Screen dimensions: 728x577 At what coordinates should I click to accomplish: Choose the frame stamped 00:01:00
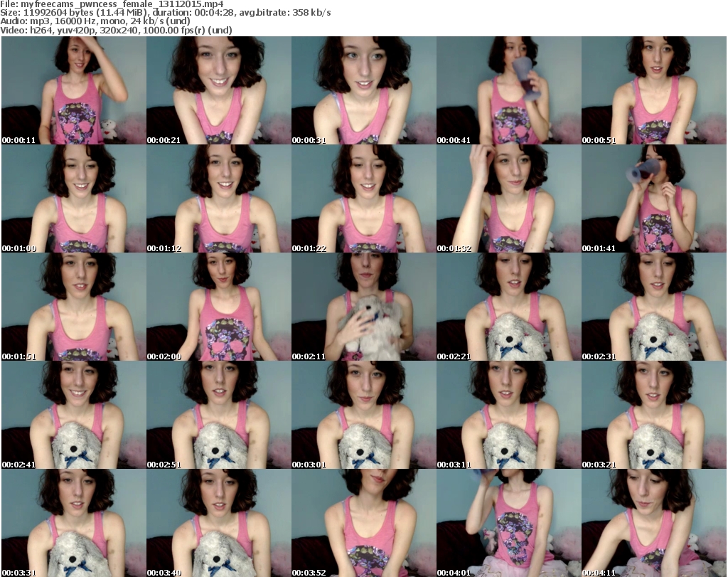click(x=74, y=198)
